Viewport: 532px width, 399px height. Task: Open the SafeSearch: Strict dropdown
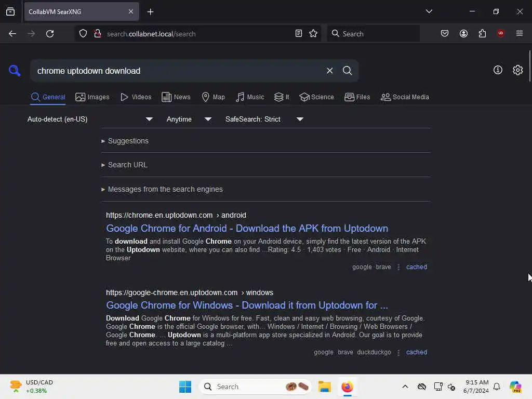264,119
